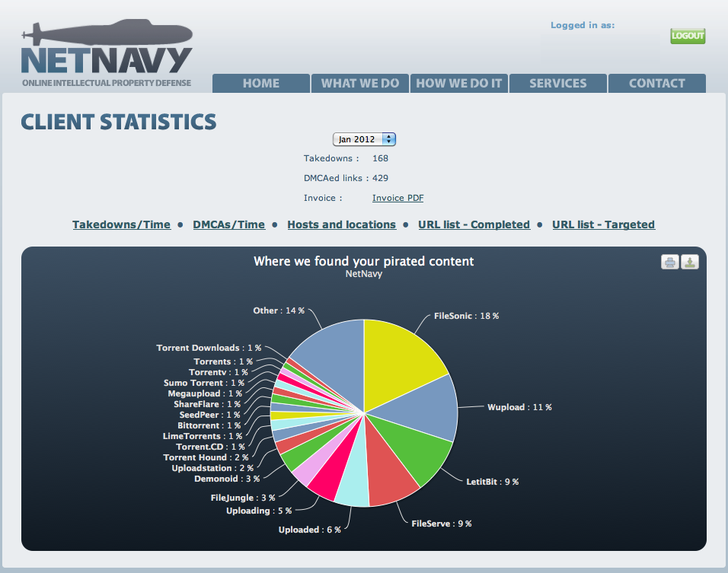Click the 'Torrentv : 1 %' label

219,372
